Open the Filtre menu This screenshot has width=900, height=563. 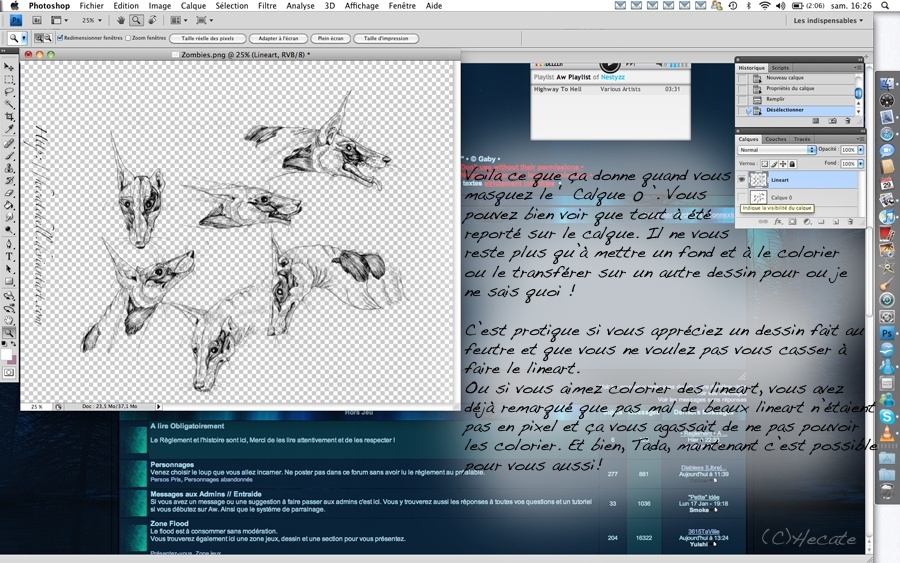(x=267, y=6)
